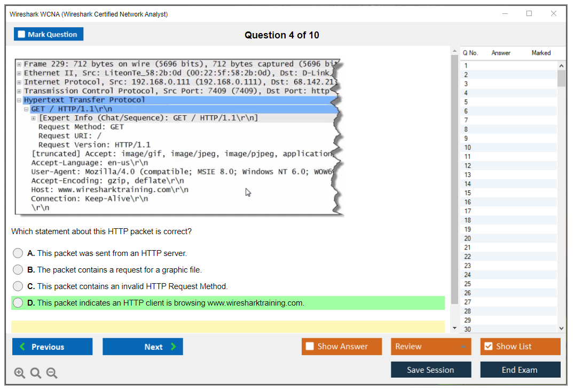Go to the Next question
This screenshot has height=392, width=574.
pyautogui.click(x=143, y=347)
